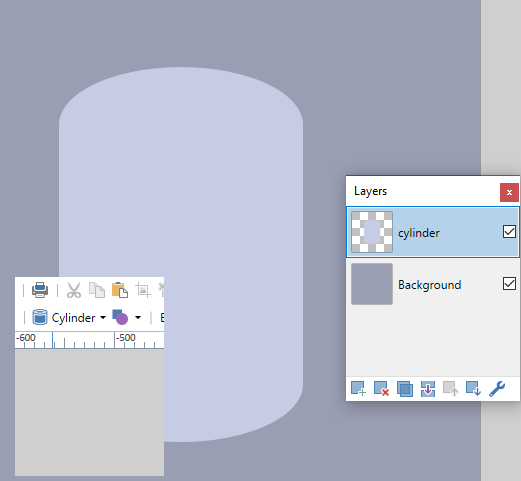Screen dimensions: 521x481
Task: Merge layer down
Action: click(428, 389)
